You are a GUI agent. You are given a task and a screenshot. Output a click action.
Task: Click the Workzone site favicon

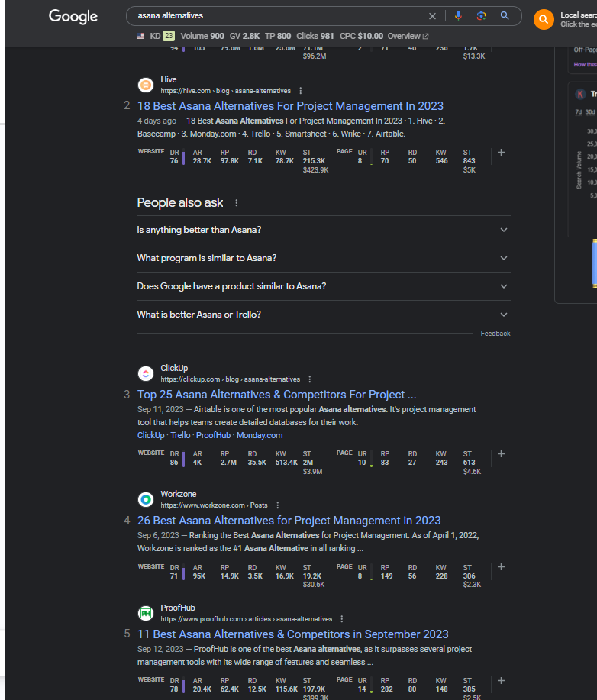(146, 499)
